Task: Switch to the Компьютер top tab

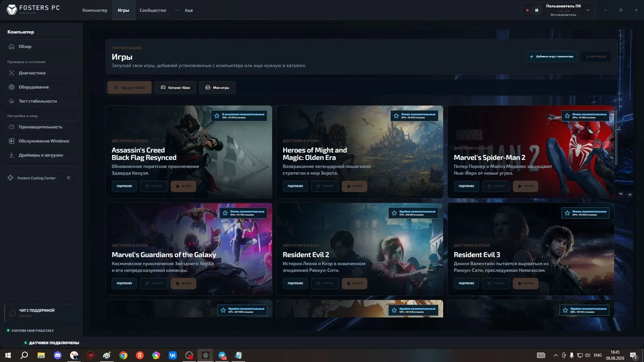Action: click(x=95, y=10)
